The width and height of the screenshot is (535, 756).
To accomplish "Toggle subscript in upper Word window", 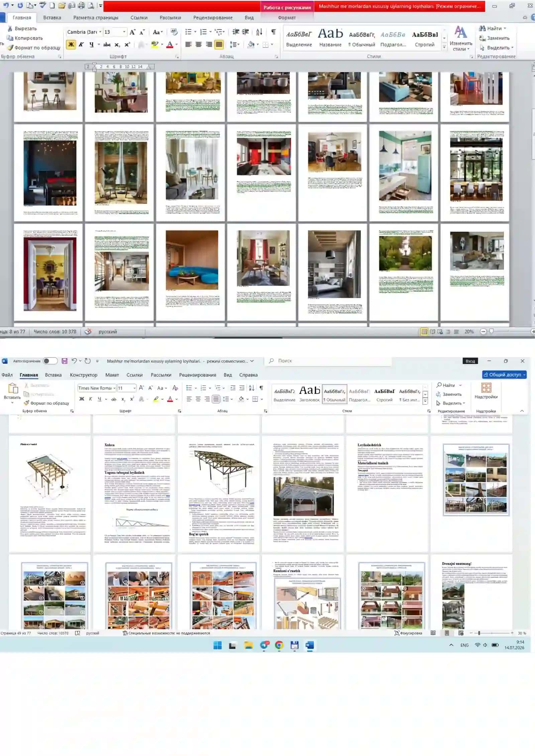I will 117,45.
